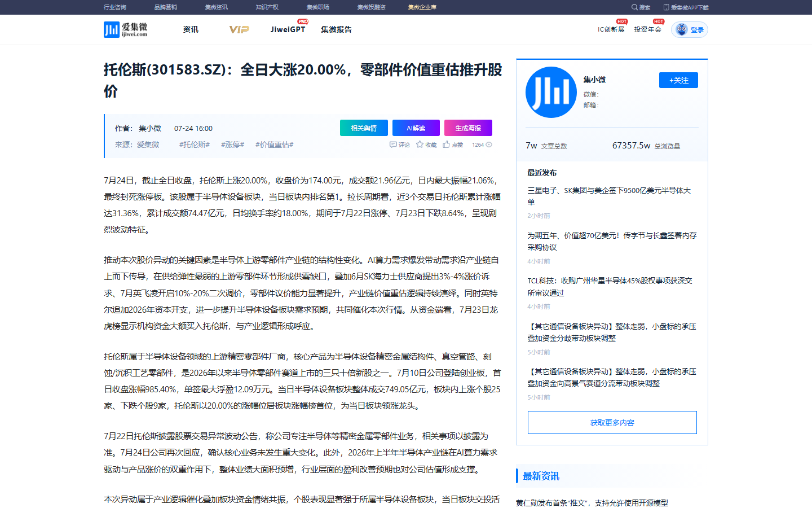Click the 最近发布 heading
The width and height of the screenshot is (812, 508).
[x=542, y=173]
